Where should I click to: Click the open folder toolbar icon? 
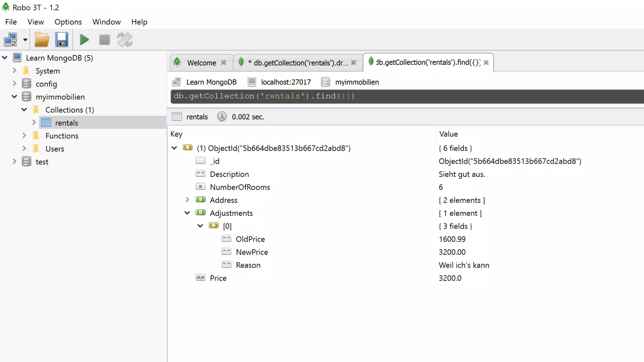(x=42, y=40)
